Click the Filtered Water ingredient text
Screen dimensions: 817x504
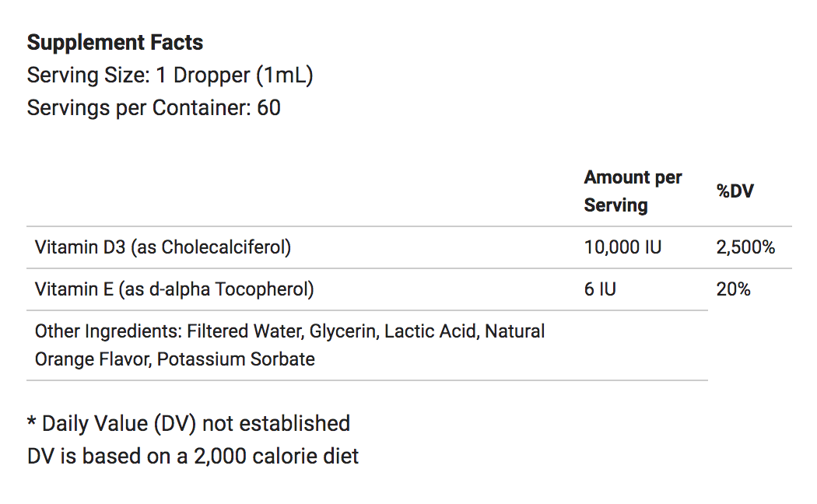pyautogui.click(x=245, y=331)
